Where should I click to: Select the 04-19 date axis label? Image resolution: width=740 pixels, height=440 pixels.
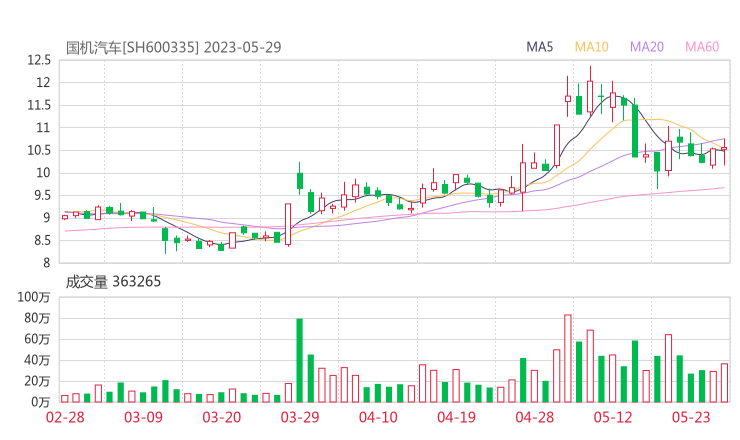pyautogui.click(x=456, y=417)
